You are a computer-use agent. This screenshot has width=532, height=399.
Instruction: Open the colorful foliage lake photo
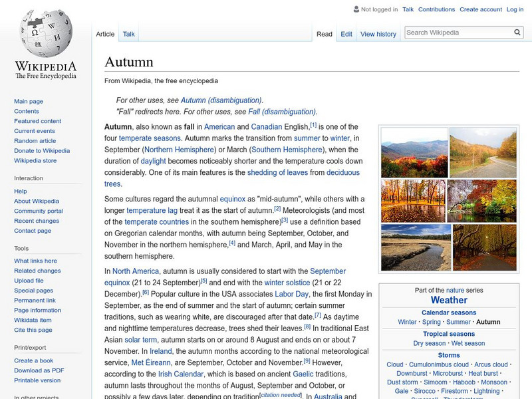(x=481, y=201)
